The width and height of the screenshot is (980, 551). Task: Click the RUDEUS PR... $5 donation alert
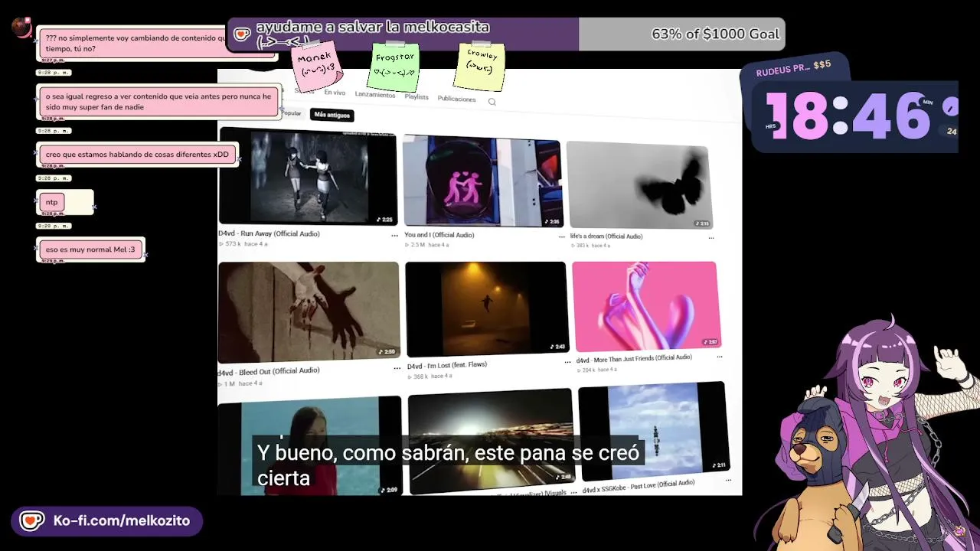pos(794,69)
